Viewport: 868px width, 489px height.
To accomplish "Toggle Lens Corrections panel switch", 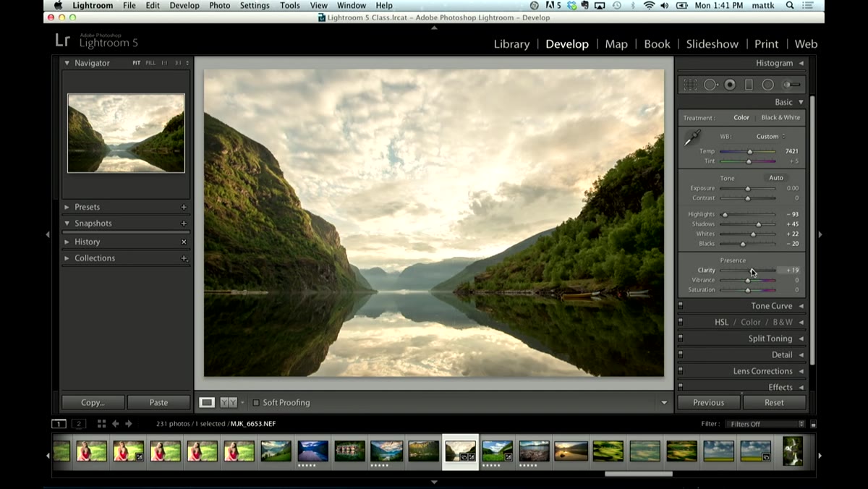I will click(681, 371).
